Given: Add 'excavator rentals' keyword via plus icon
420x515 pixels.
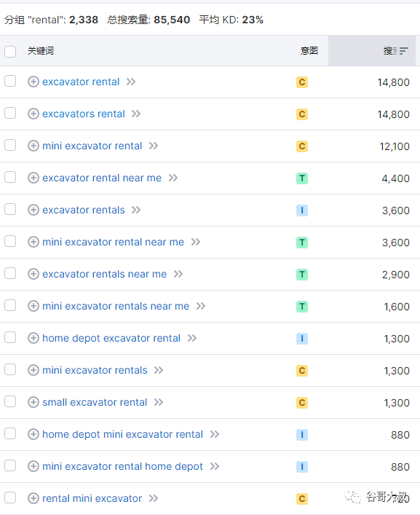Looking at the screenshot, I should (33, 210).
